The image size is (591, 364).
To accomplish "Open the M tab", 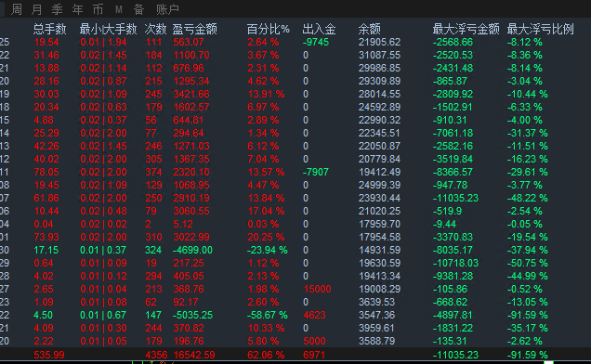I will [x=119, y=9].
